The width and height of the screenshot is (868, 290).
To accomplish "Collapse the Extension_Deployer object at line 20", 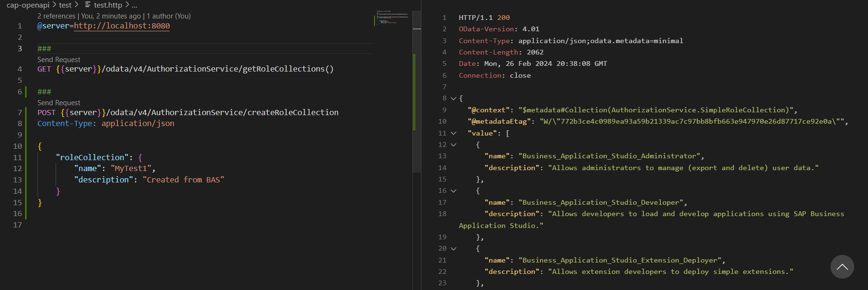I will click(x=453, y=249).
